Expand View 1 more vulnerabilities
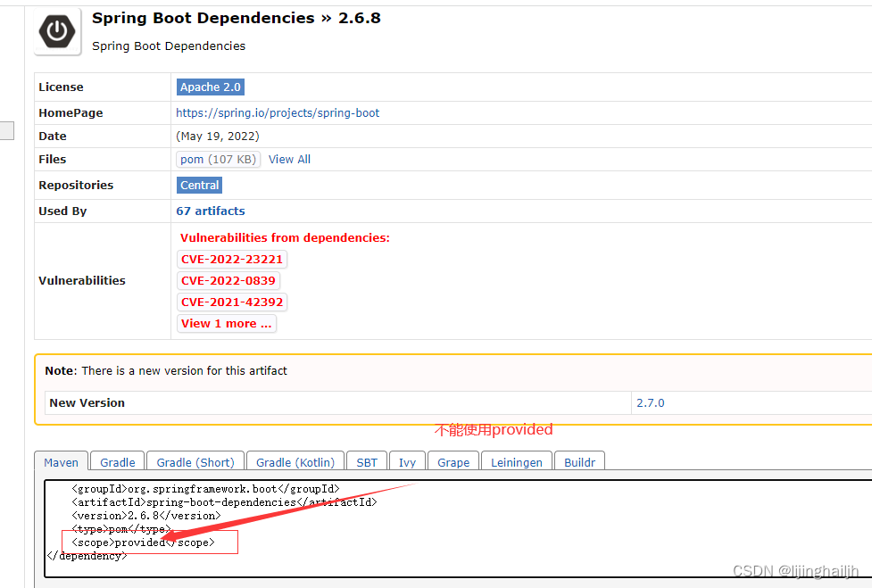The image size is (872, 588). pyautogui.click(x=227, y=324)
